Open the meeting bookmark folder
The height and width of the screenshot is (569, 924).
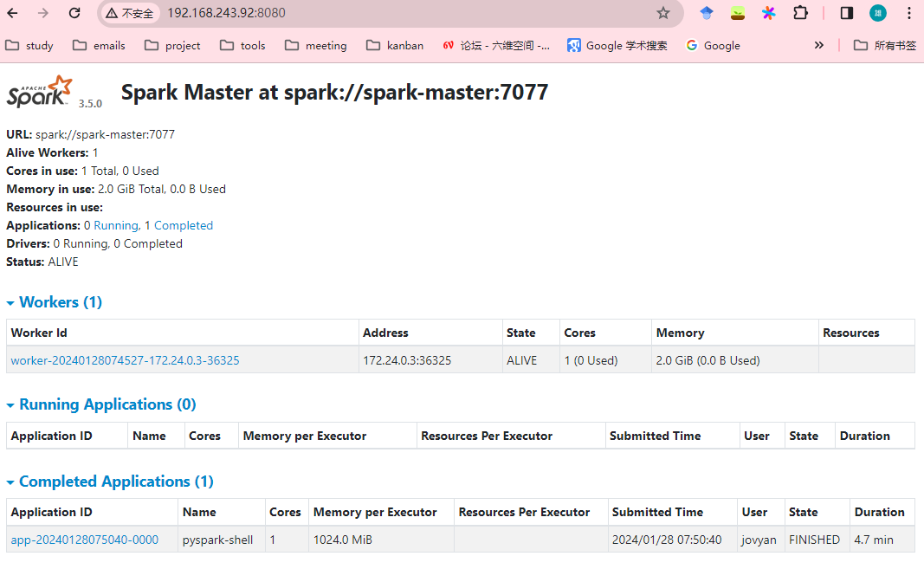coord(316,45)
